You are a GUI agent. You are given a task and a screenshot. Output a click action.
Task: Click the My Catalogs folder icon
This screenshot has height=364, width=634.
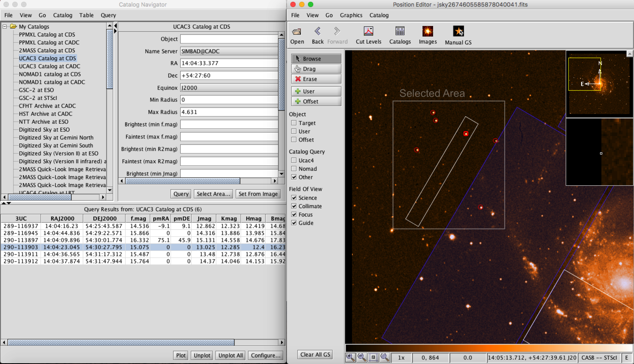13,26
